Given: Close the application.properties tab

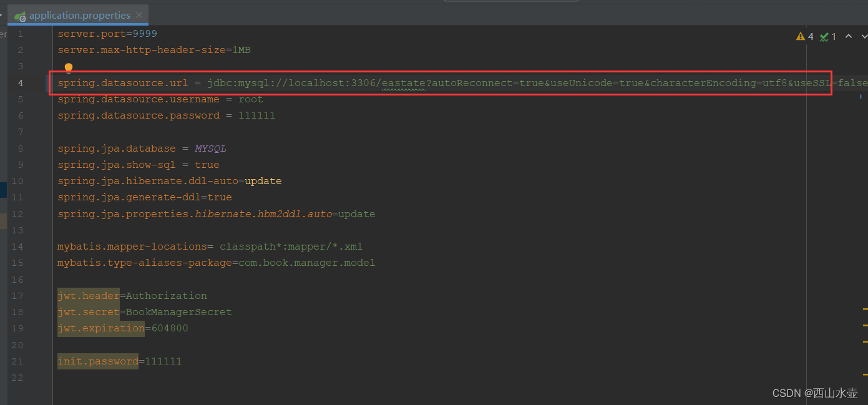Looking at the screenshot, I should (139, 16).
